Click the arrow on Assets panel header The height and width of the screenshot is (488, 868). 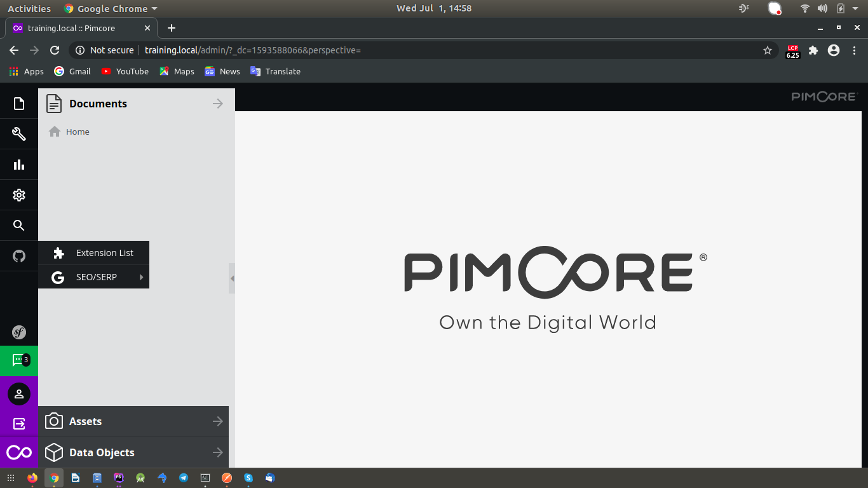[218, 421]
